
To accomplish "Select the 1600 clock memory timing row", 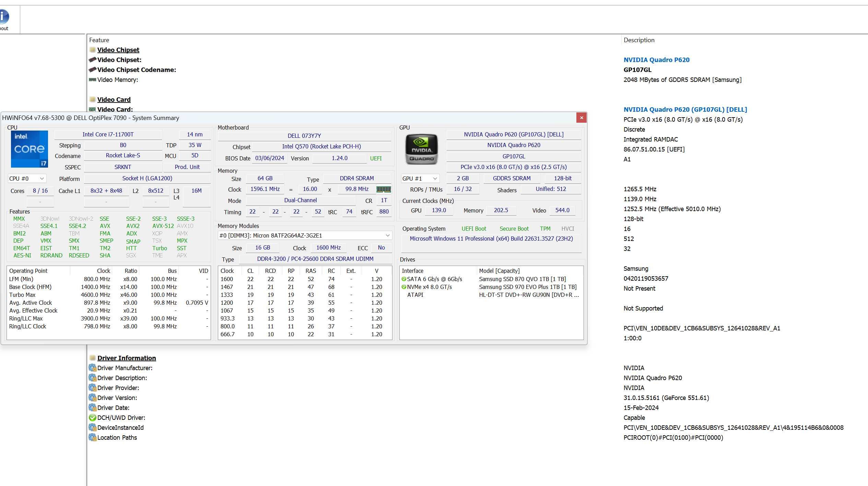I will tap(305, 279).
